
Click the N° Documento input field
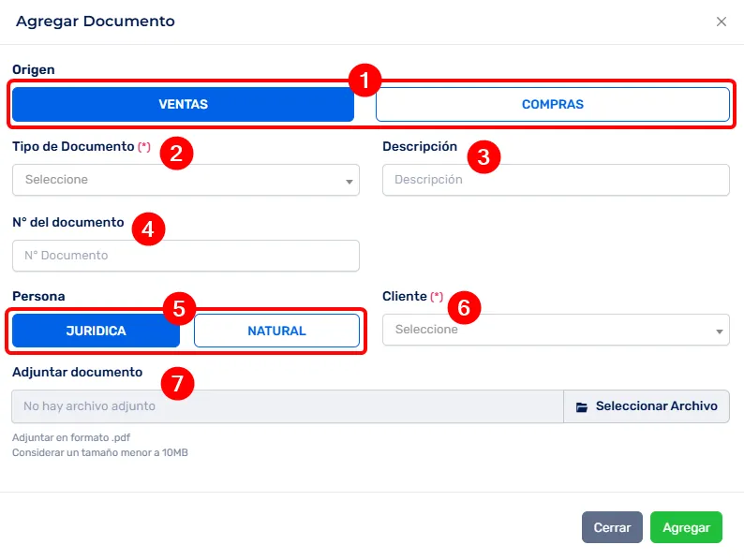(186, 255)
